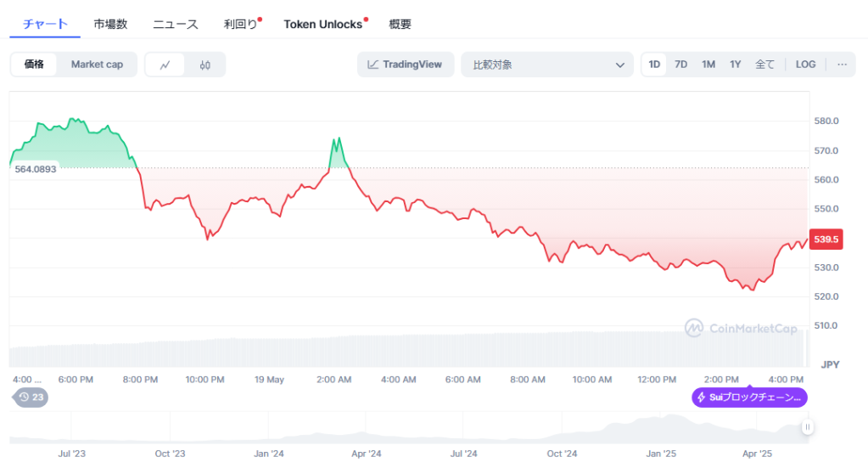Screen dimensions: 868x468
Task: Click the history badge showing 23
Action: pyautogui.click(x=31, y=397)
